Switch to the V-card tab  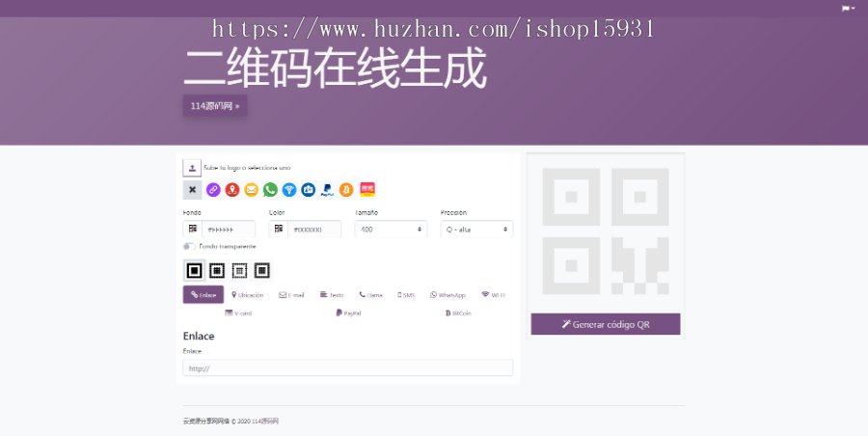[x=238, y=313]
